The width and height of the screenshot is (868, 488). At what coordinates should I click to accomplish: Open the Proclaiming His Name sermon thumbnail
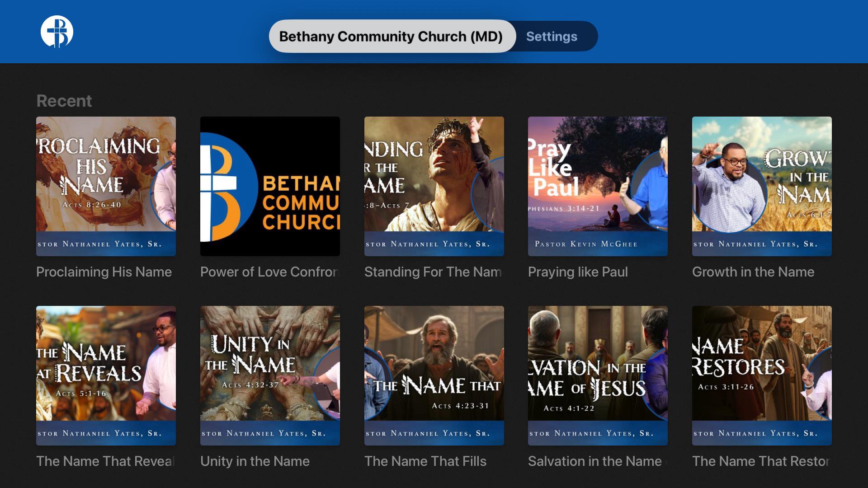(x=106, y=186)
